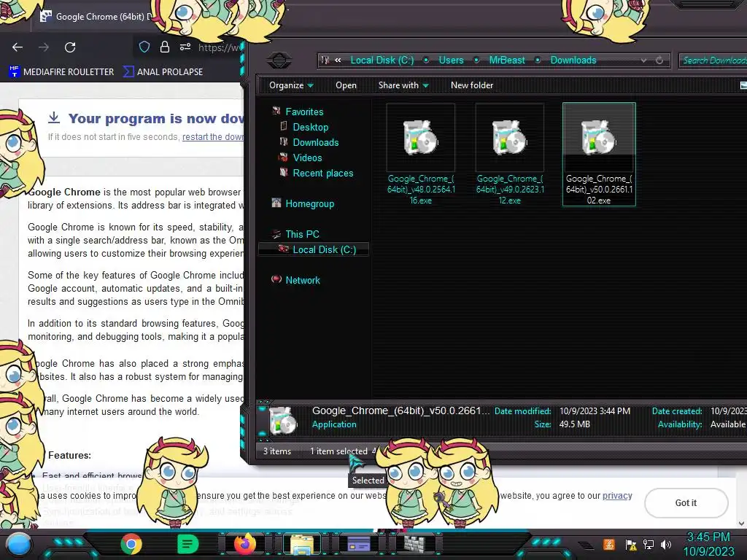Click the 'Application' file type text
This screenshot has height=560, width=747.
[334, 424]
